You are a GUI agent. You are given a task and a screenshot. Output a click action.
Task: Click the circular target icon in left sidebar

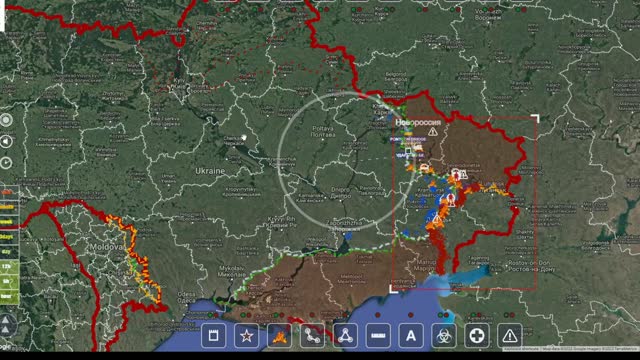click(x=6, y=120)
